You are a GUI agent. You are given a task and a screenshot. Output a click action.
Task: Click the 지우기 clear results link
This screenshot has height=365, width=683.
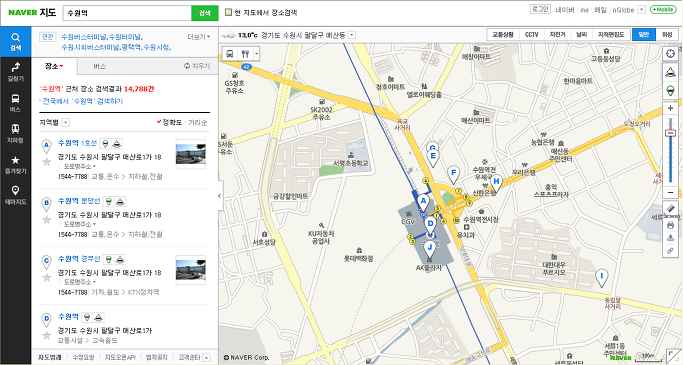[197, 66]
